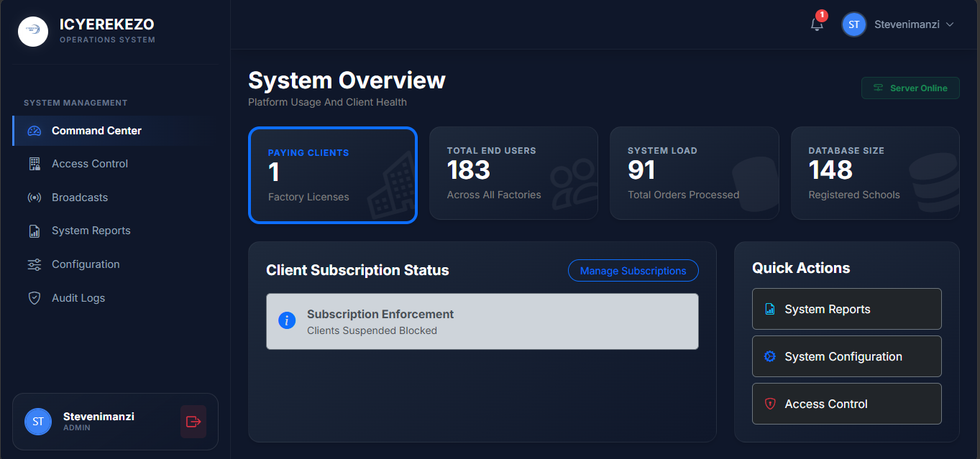View Audit Logs
The image size is (980, 459).
(115, 298)
